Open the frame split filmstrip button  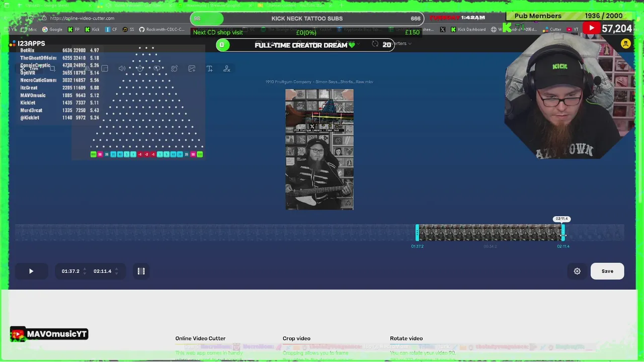coord(141,271)
